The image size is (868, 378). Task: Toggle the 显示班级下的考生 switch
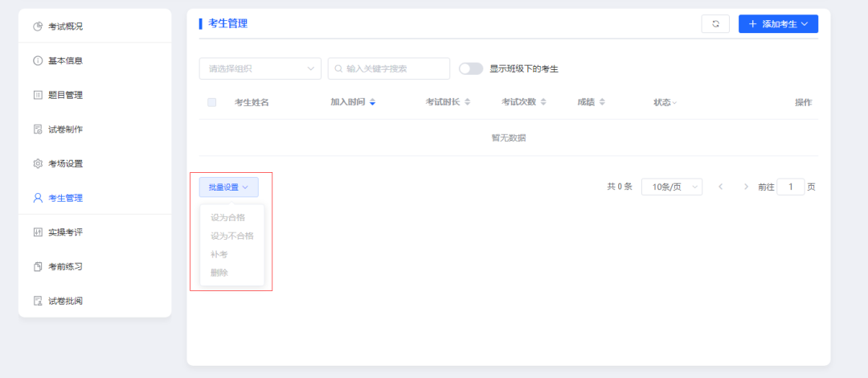tap(470, 69)
